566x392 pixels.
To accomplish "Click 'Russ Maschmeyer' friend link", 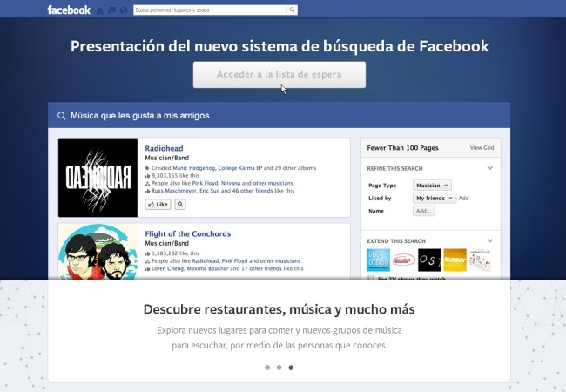I will [174, 191].
